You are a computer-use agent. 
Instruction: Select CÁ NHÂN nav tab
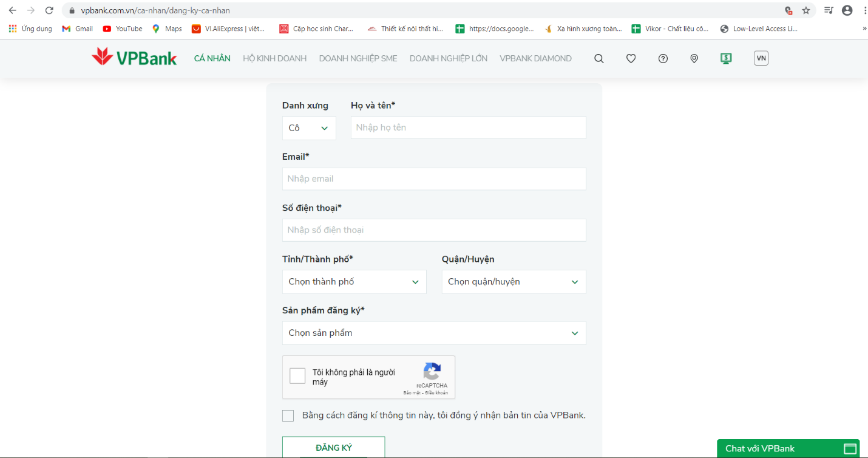[212, 58]
